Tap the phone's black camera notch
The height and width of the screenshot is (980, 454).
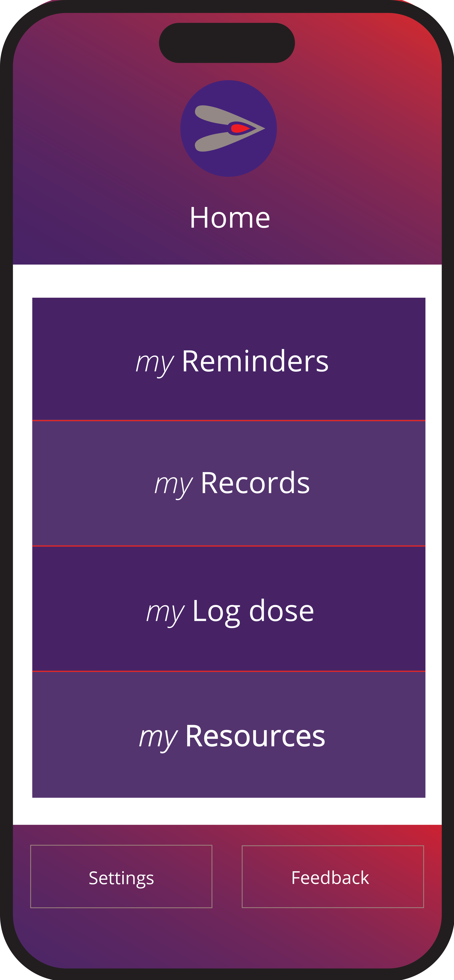click(227, 43)
